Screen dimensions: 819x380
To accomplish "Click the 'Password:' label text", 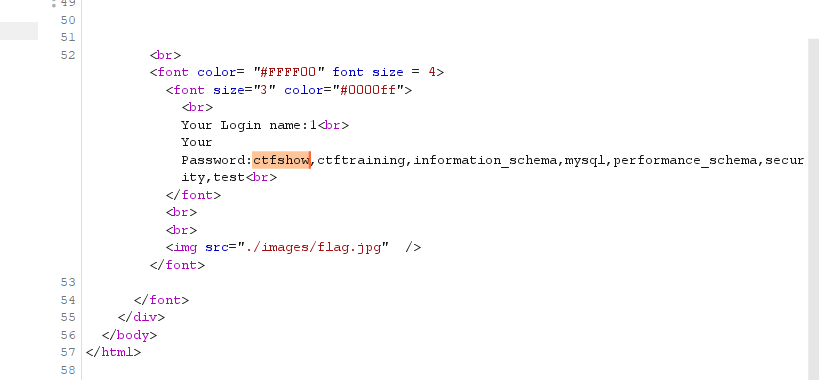I will coord(217,160).
